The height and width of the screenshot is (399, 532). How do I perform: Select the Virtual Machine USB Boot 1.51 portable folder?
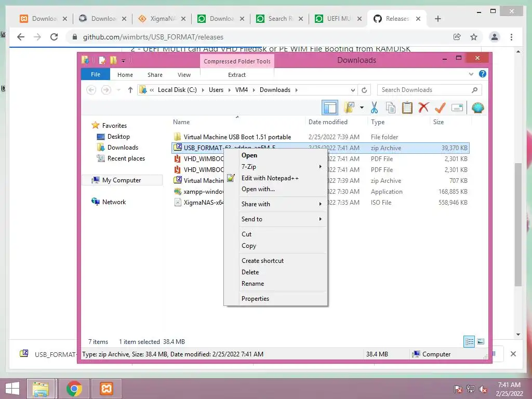coord(237,137)
